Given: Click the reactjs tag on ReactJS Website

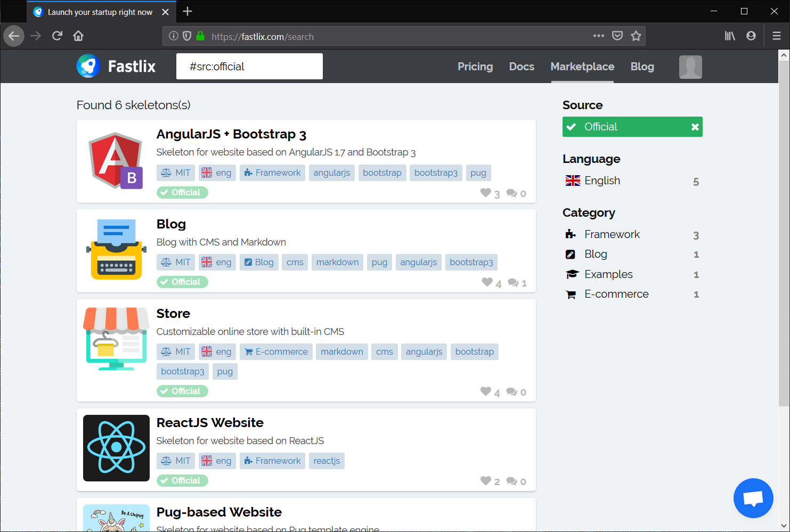Looking at the screenshot, I should click(327, 461).
